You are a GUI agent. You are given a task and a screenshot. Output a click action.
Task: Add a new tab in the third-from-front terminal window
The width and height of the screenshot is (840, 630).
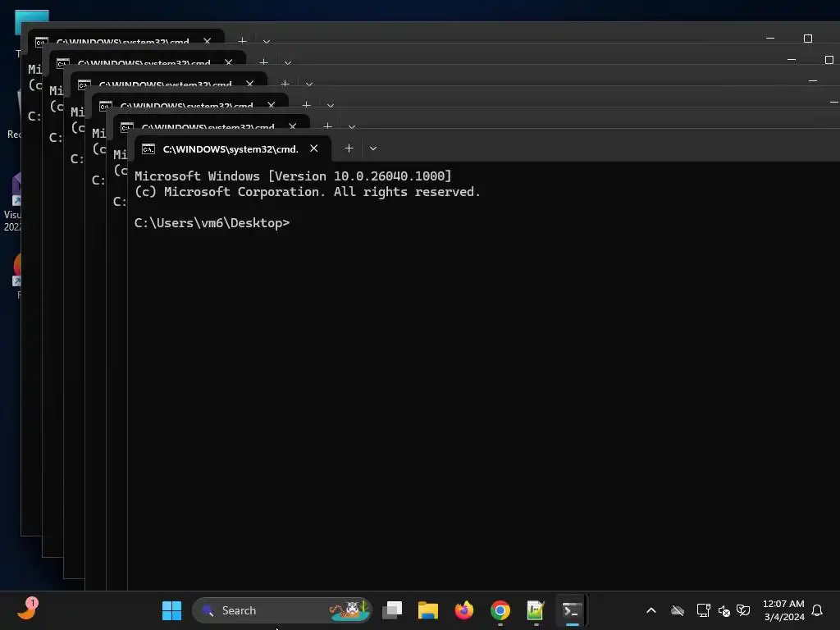(306, 105)
